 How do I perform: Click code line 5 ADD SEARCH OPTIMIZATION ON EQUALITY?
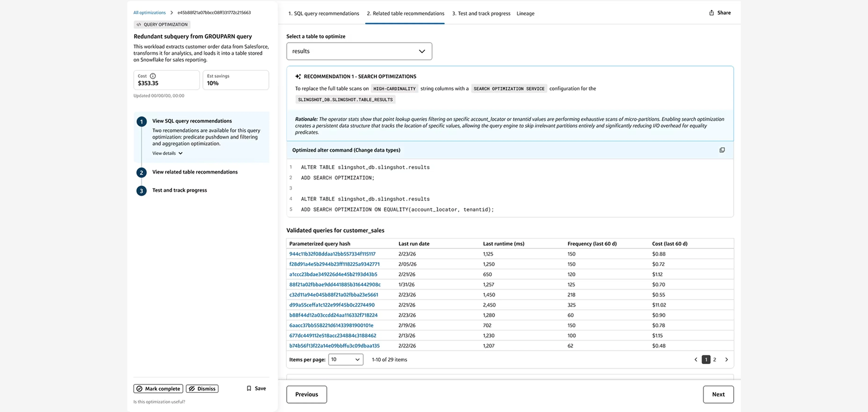coord(397,210)
